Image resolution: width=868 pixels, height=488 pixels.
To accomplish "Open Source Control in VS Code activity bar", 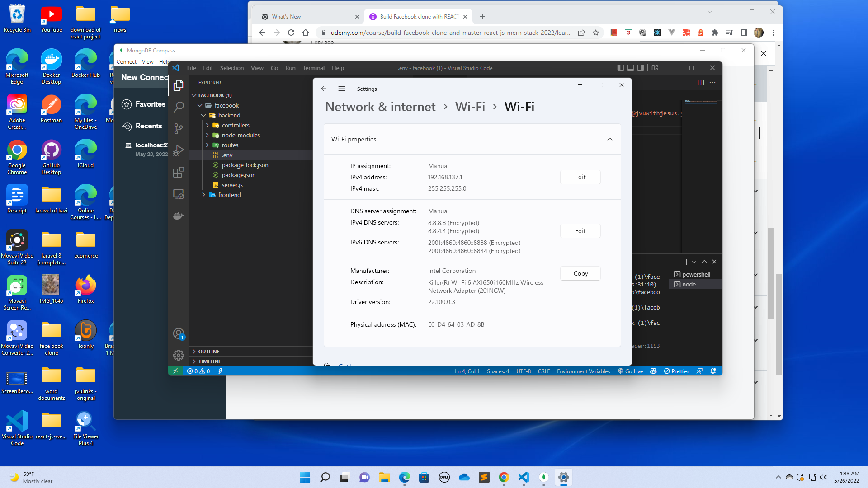I will [179, 129].
